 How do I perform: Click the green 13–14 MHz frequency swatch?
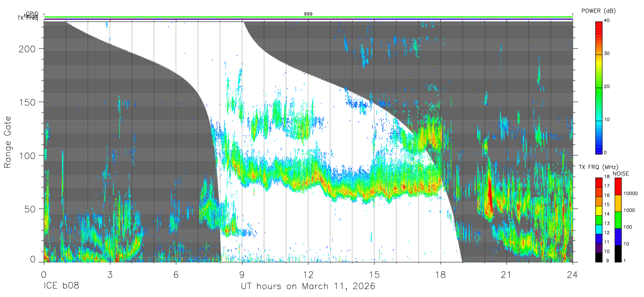tap(599, 220)
